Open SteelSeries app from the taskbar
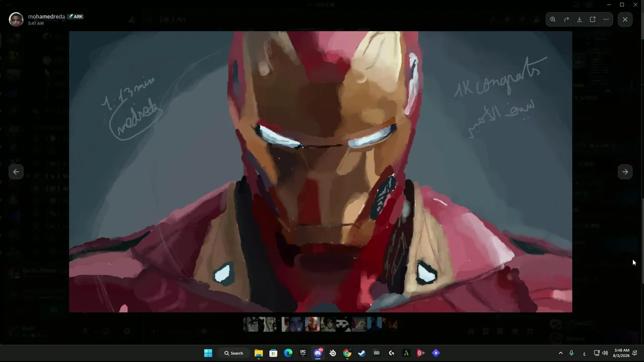 333,353
